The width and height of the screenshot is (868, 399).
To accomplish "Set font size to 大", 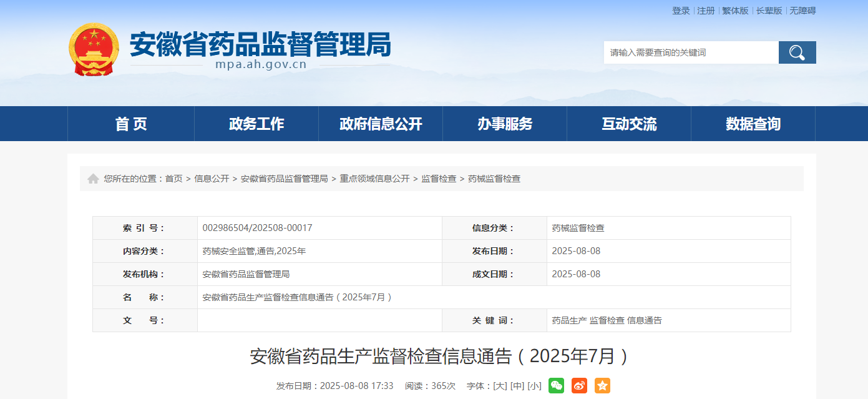I will [x=500, y=386].
